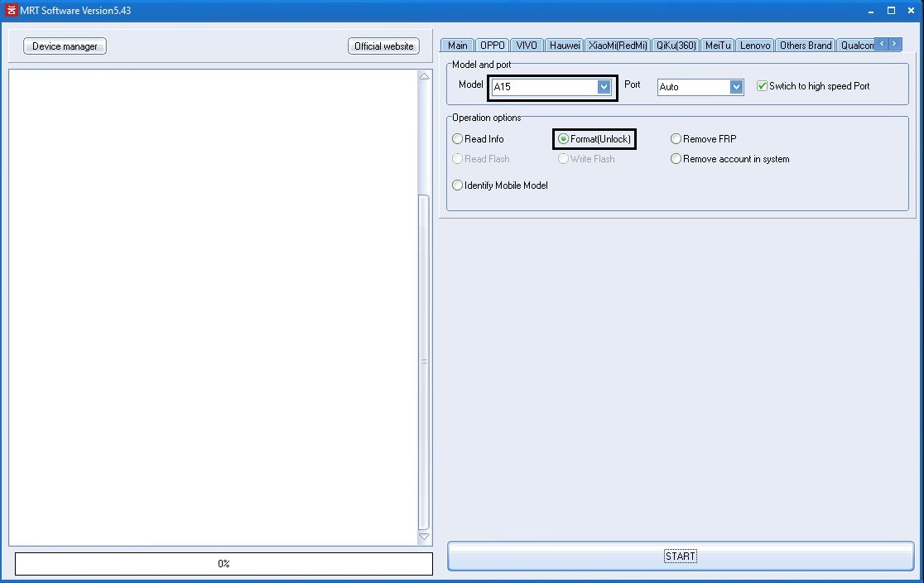Click the 0% progress bar
This screenshot has height=583, width=924.
tap(224, 564)
